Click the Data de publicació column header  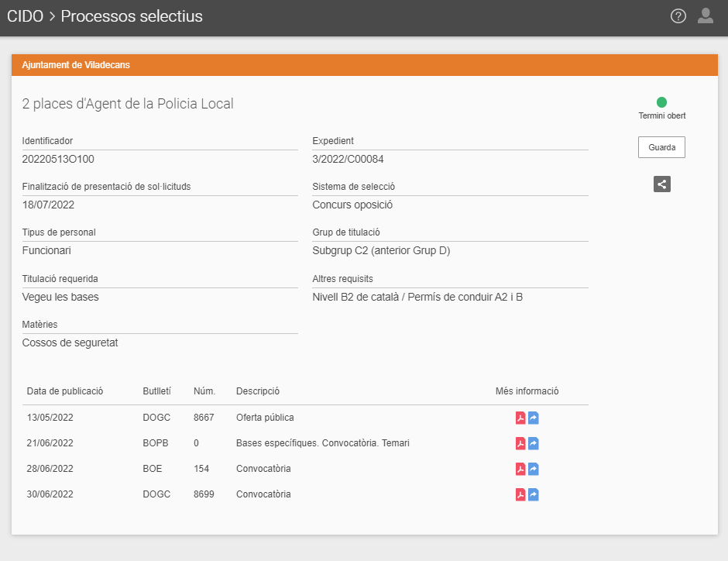(65, 391)
